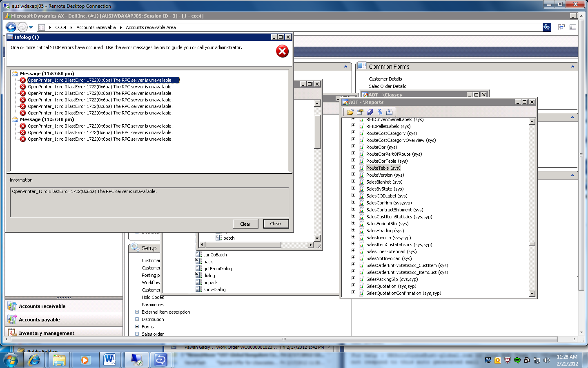Image resolution: width=588 pixels, height=368 pixels.
Task: Click Properties icon in AOT Reports toolbar
Action: pos(360,112)
